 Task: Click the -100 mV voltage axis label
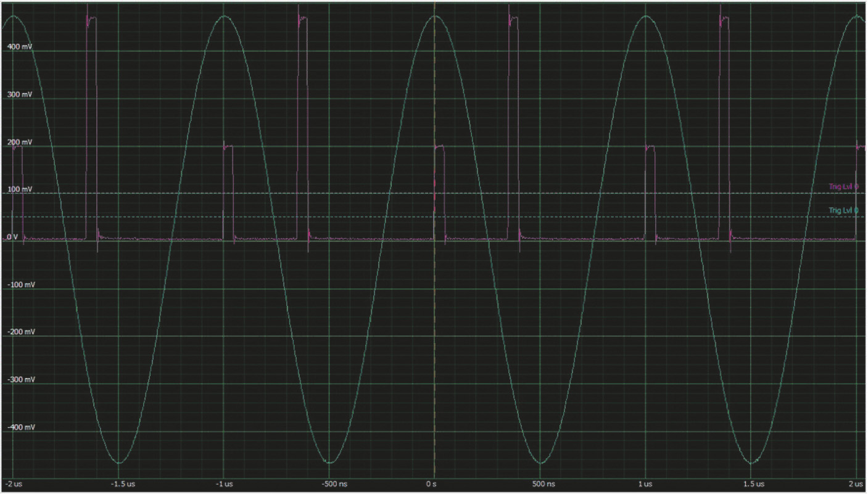tap(20, 285)
